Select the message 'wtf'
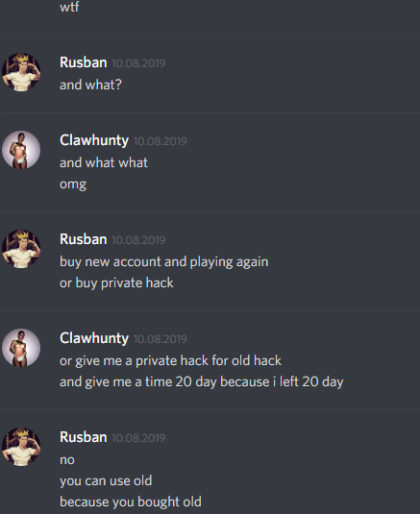Viewport: 420px width, 514px height. pyautogui.click(x=69, y=7)
